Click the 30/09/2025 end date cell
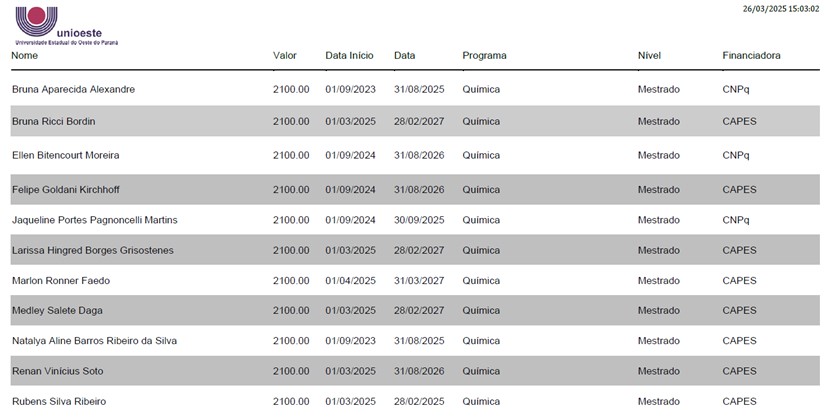 coord(419,220)
